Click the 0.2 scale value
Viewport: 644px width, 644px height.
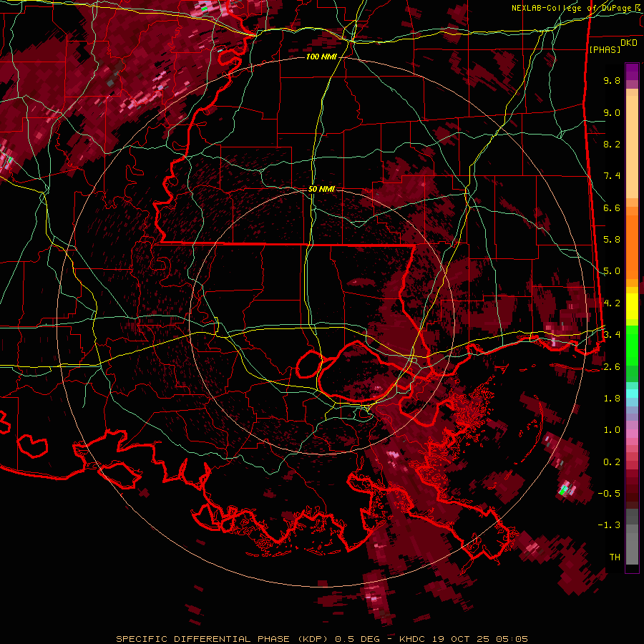click(x=612, y=462)
